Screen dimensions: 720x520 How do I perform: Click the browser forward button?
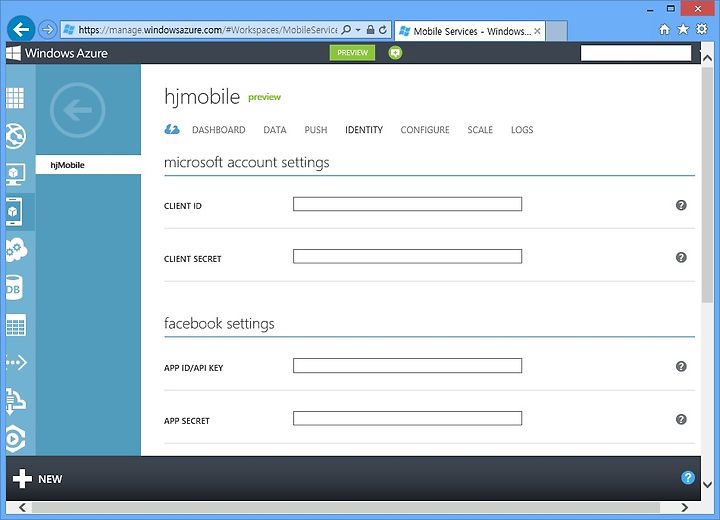tap(47, 30)
